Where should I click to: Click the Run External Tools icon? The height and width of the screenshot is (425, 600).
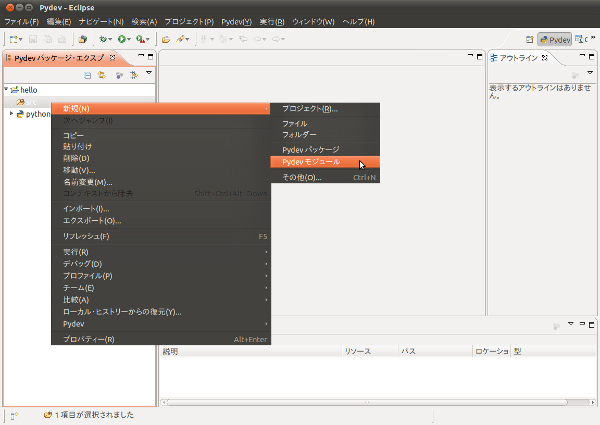pos(140,39)
